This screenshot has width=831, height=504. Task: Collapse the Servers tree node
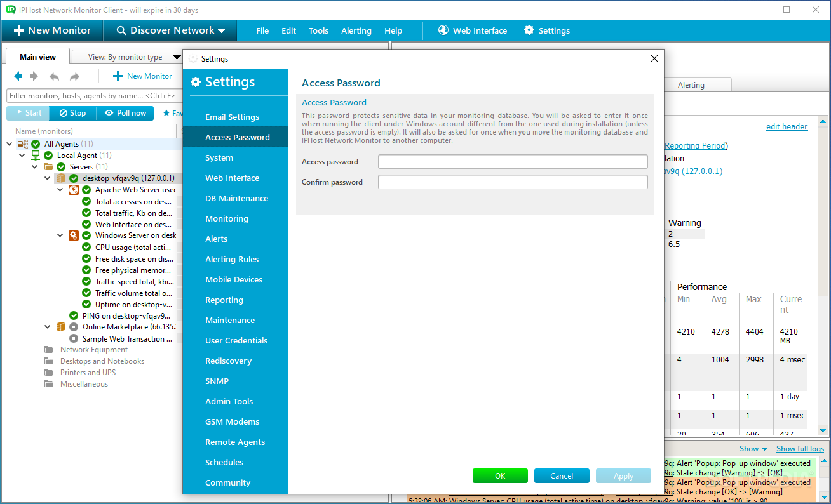pos(35,167)
